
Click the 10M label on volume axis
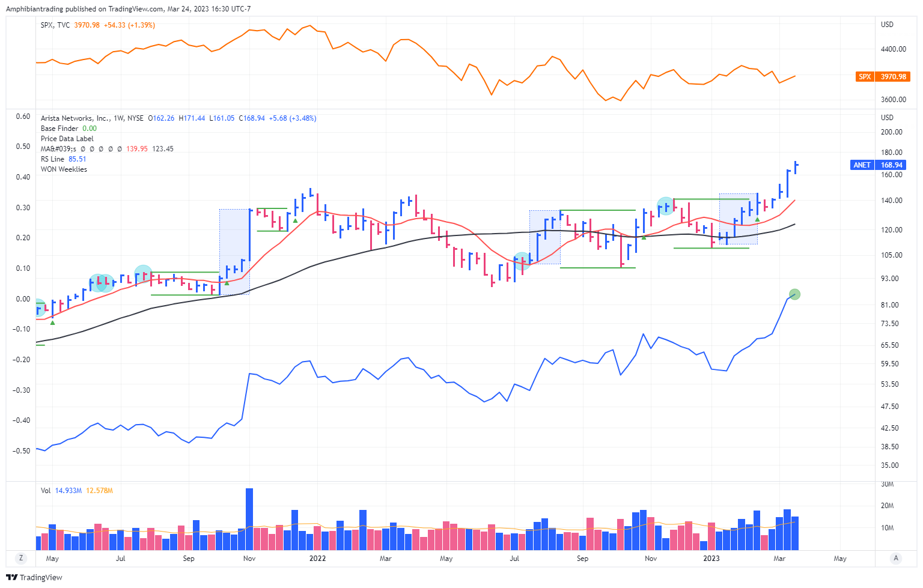pyautogui.click(x=888, y=528)
